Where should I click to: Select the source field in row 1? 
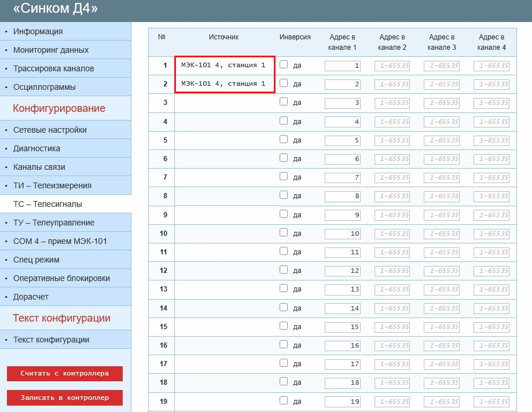pyautogui.click(x=225, y=65)
